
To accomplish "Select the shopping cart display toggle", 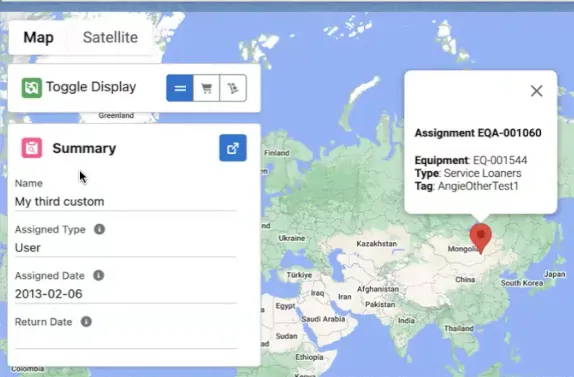I will (206, 88).
